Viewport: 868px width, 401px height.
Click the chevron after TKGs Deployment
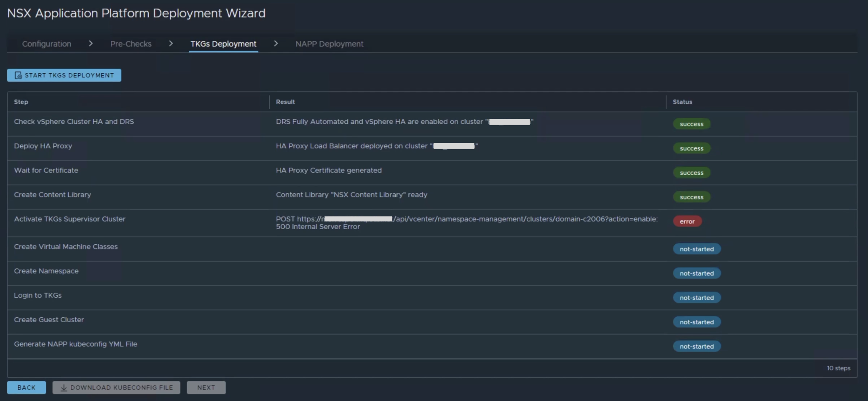(x=276, y=43)
